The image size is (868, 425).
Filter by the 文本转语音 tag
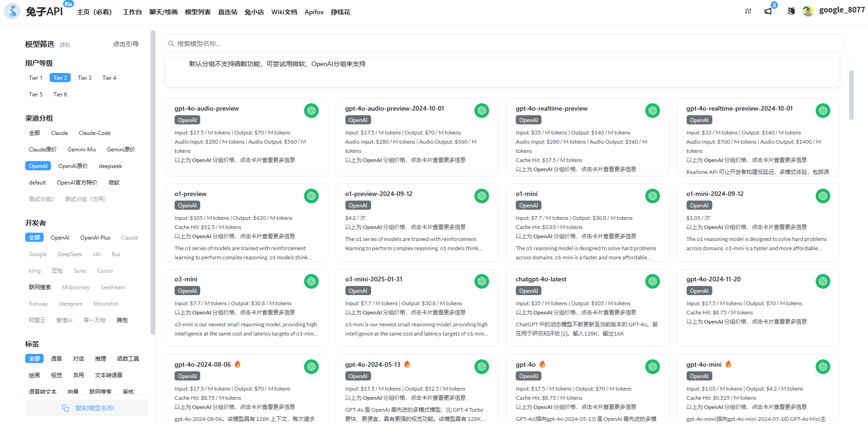click(x=109, y=375)
